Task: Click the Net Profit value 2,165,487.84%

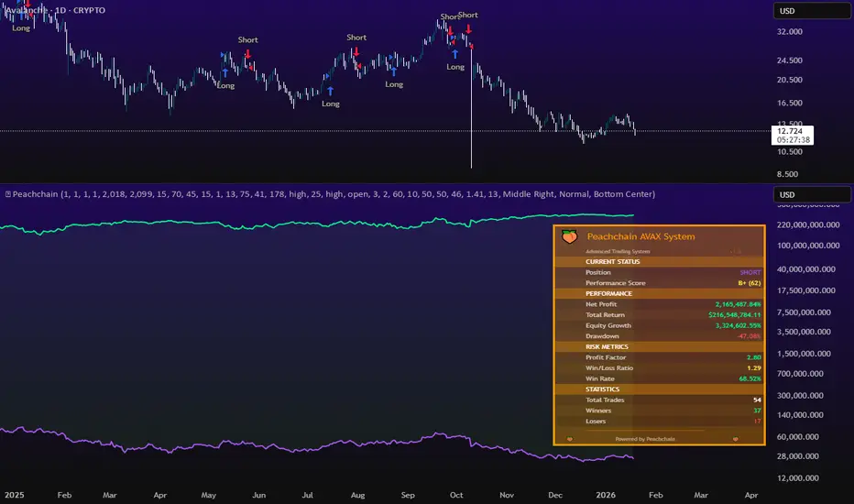Action: click(x=738, y=304)
